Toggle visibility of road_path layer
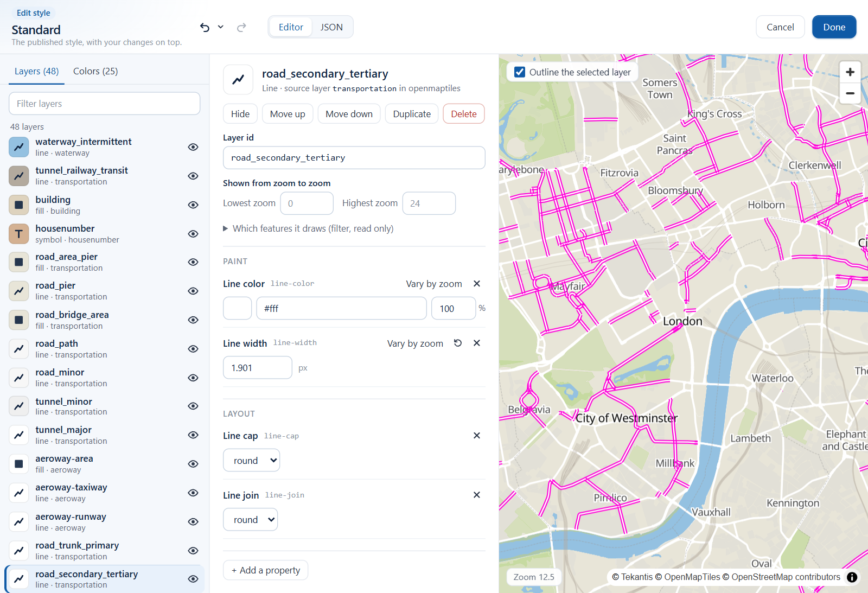Image resolution: width=868 pixels, height=593 pixels. click(x=193, y=349)
